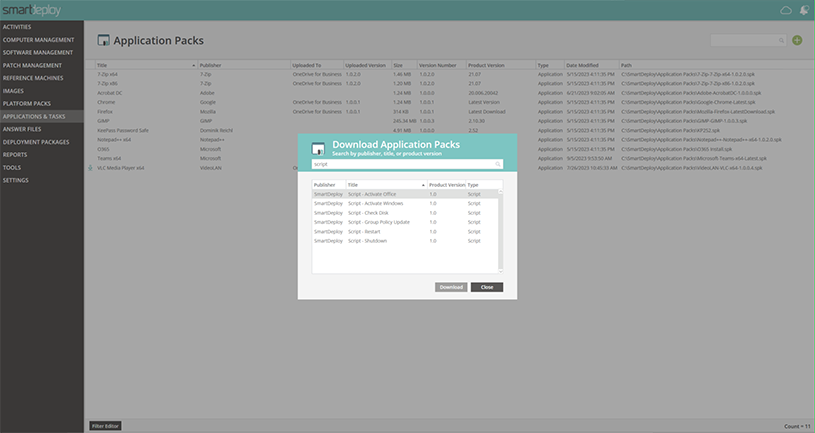815x433 pixels.
Task: Select the 'KeePass Password Safe' row
Action: [450, 130]
